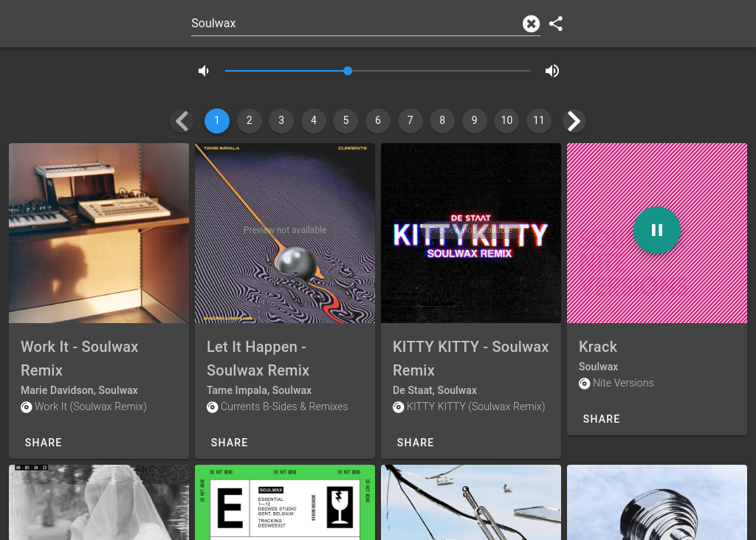The width and height of the screenshot is (756, 540).
Task: Click album disc icon beside Work It (Soulwax Remix)
Action: coord(27,407)
